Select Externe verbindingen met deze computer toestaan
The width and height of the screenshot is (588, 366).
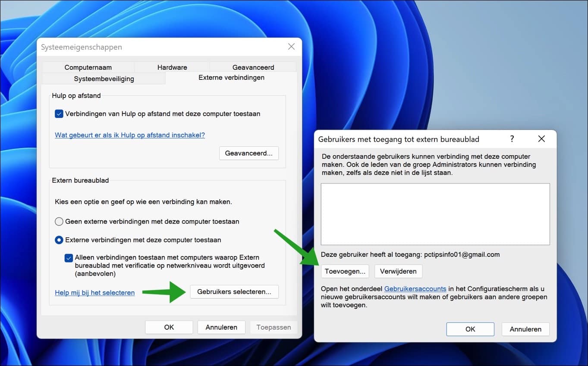(x=59, y=240)
